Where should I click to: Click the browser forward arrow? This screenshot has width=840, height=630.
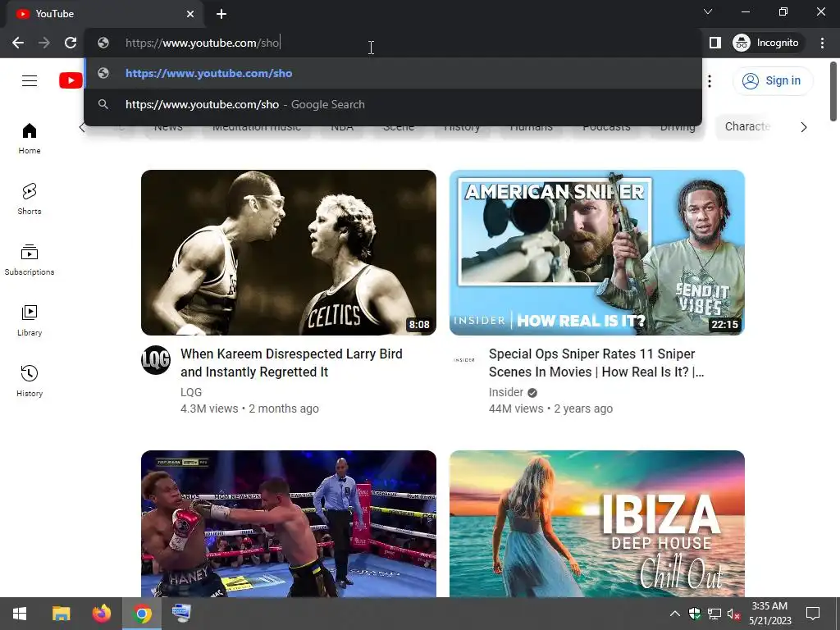point(44,43)
